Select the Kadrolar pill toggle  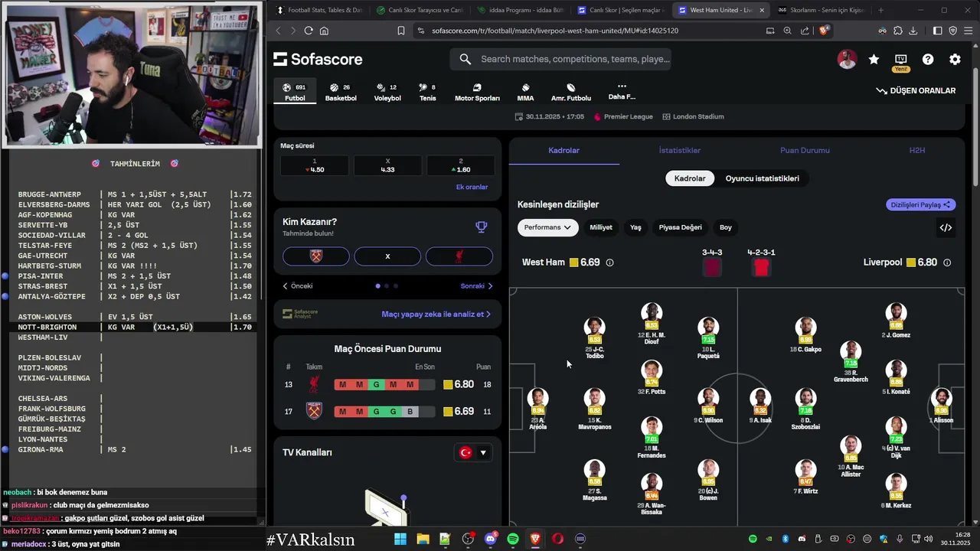click(690, 178)
